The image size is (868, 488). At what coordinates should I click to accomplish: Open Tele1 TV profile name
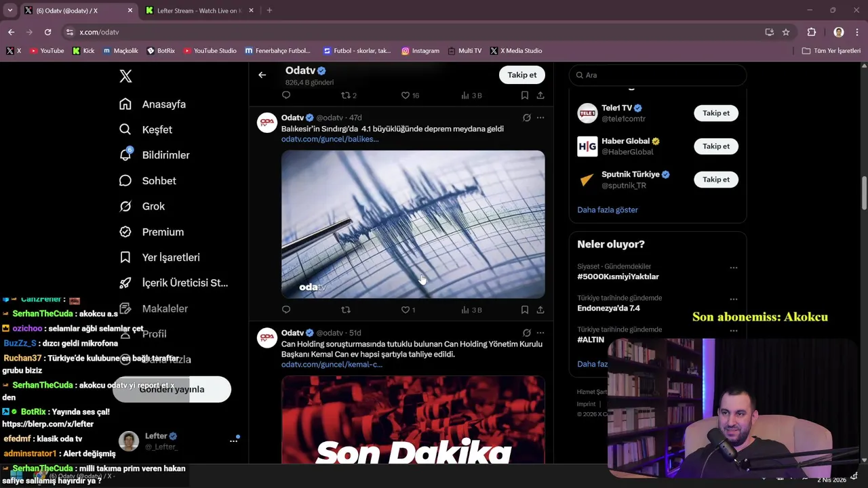click(x=616, y=108)
